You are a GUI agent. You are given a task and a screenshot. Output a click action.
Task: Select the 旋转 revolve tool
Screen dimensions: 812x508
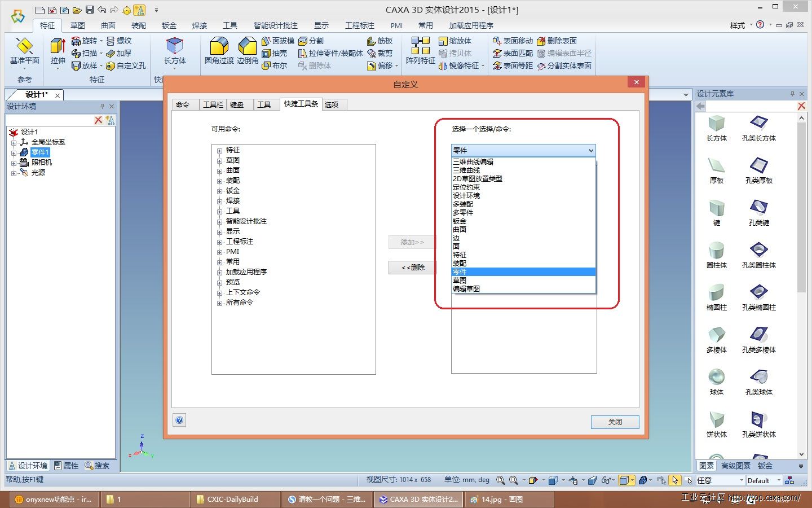[x=85, y=41]
